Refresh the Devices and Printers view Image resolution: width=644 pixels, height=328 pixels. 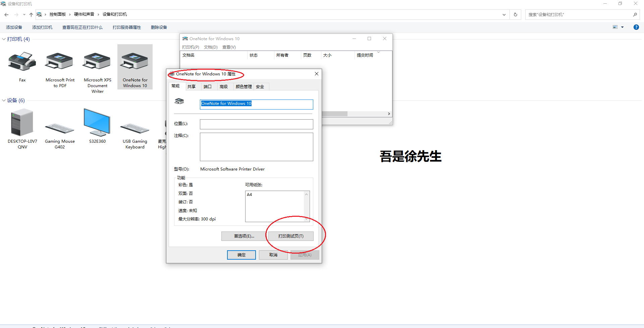coord(516,15)
